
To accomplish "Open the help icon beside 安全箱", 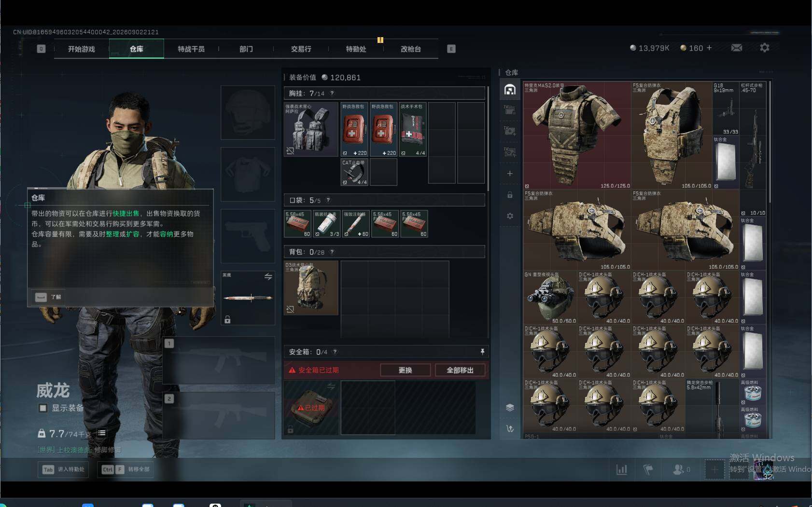I will pyautogui.click(x=335, y=352).
